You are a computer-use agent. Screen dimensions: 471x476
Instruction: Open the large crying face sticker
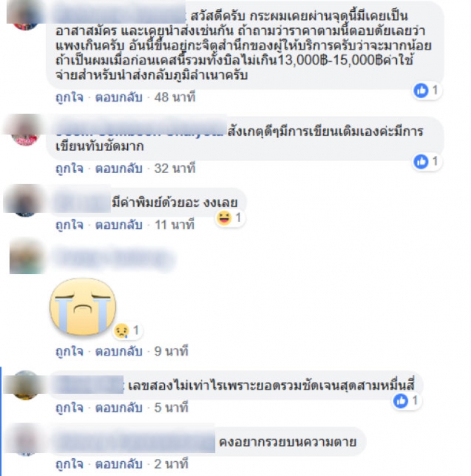coord(83,307)
